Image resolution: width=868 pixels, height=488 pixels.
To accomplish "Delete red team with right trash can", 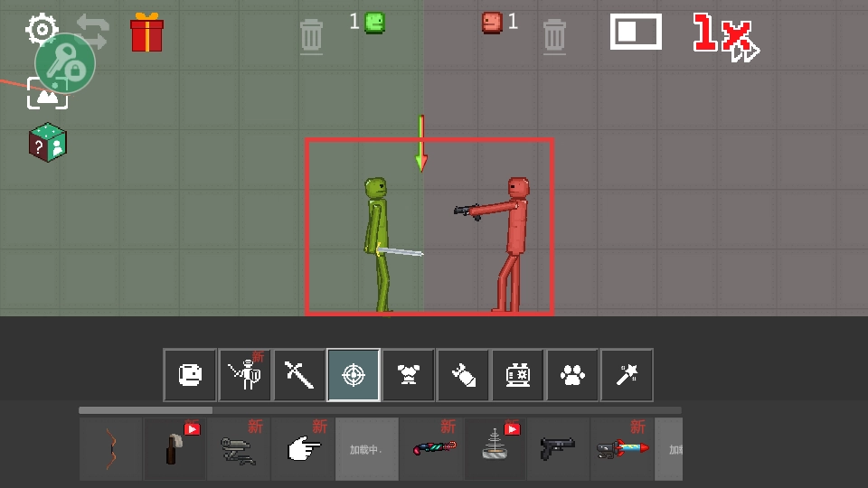I will coord(554,35).
